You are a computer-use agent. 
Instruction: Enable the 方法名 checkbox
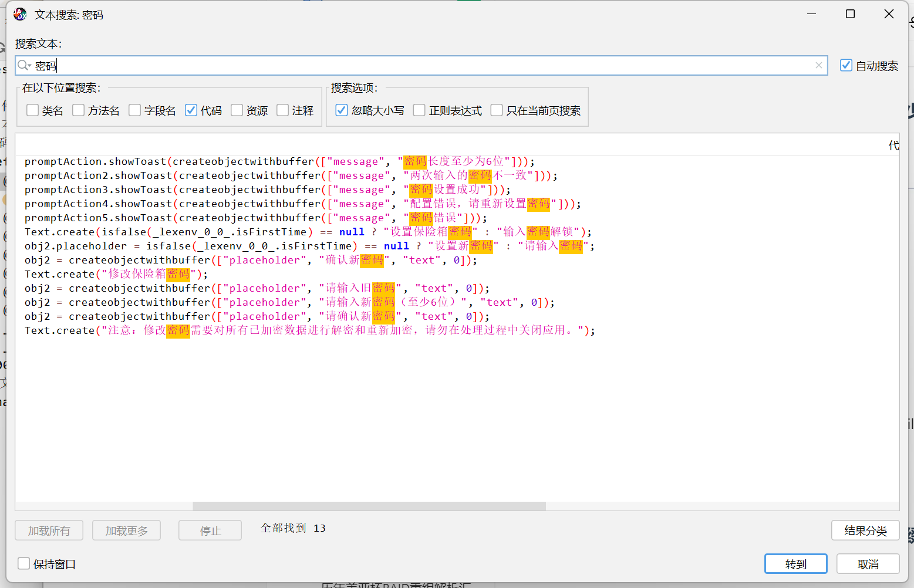[79, 110]
